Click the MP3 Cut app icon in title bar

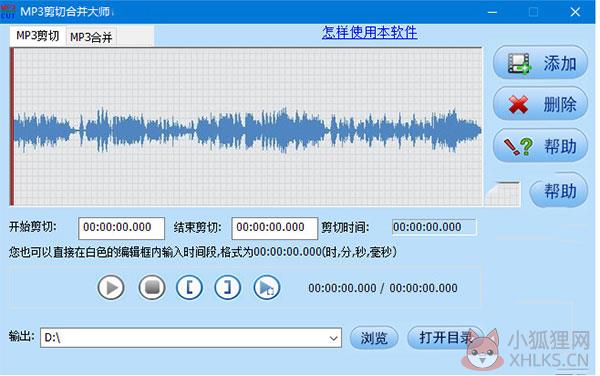[x=8, y=11]
